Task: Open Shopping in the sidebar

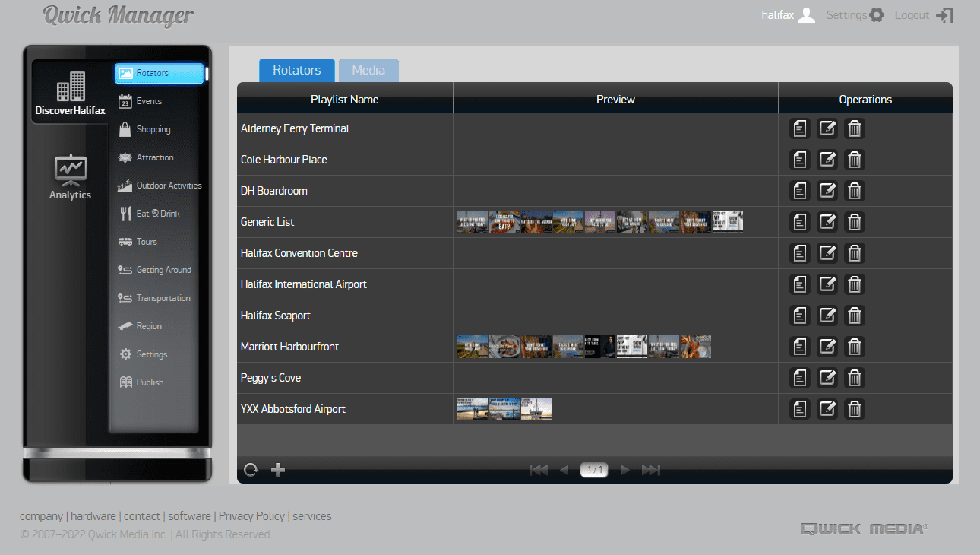Action: [x=145, y=129]
